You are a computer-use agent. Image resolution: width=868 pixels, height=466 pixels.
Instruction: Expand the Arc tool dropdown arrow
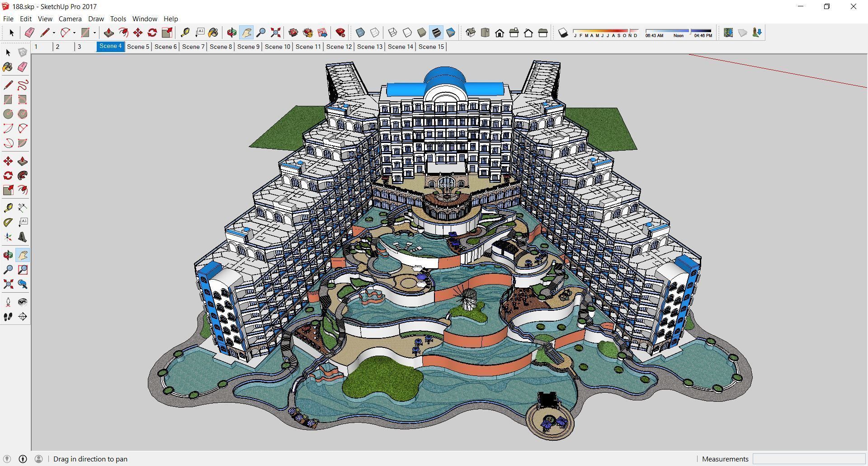[x=74, y=33]
